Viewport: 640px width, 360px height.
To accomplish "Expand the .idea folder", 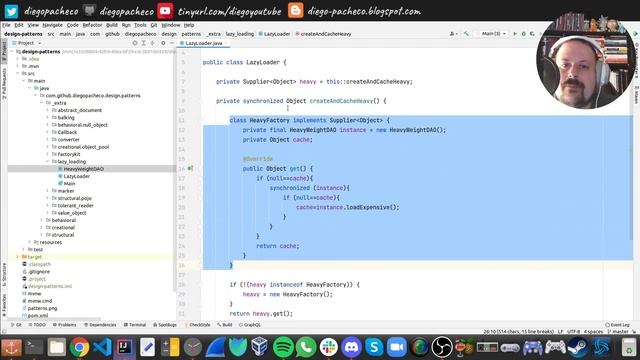I will [x=18, y=59].
